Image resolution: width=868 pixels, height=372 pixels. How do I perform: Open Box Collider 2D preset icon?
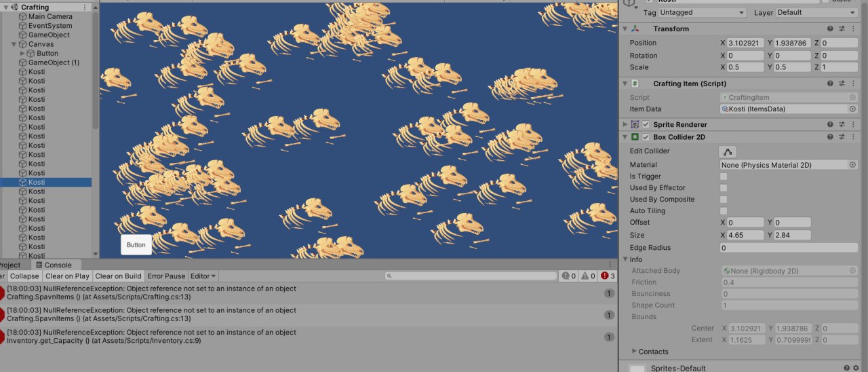click(x=842, y=137)
